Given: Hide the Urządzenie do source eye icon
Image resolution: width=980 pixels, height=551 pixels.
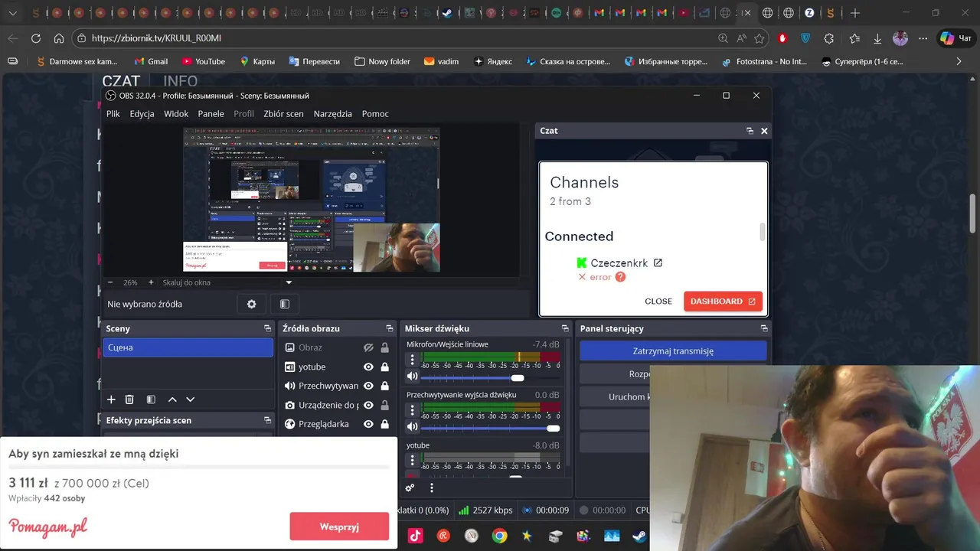Looking at the screenshot, I should coord(368,405).
